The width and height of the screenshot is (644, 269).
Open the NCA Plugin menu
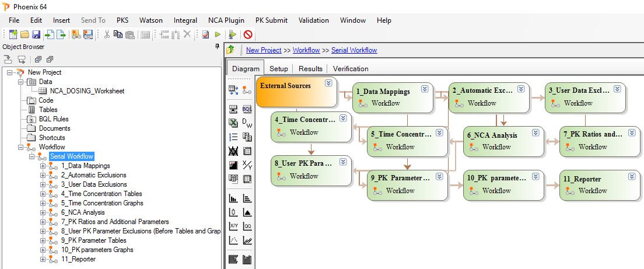click(x=226, y=20)
